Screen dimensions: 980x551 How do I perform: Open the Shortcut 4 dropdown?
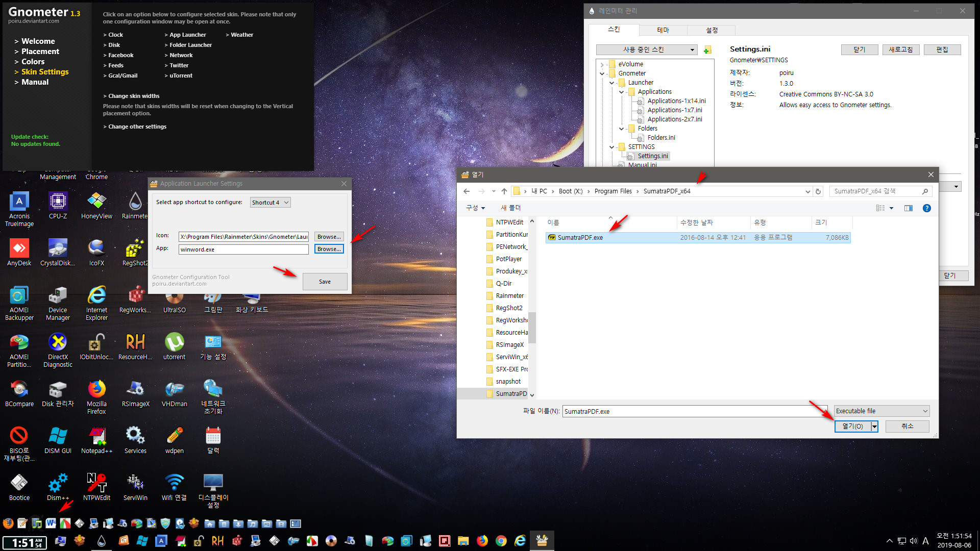(271, 203)
